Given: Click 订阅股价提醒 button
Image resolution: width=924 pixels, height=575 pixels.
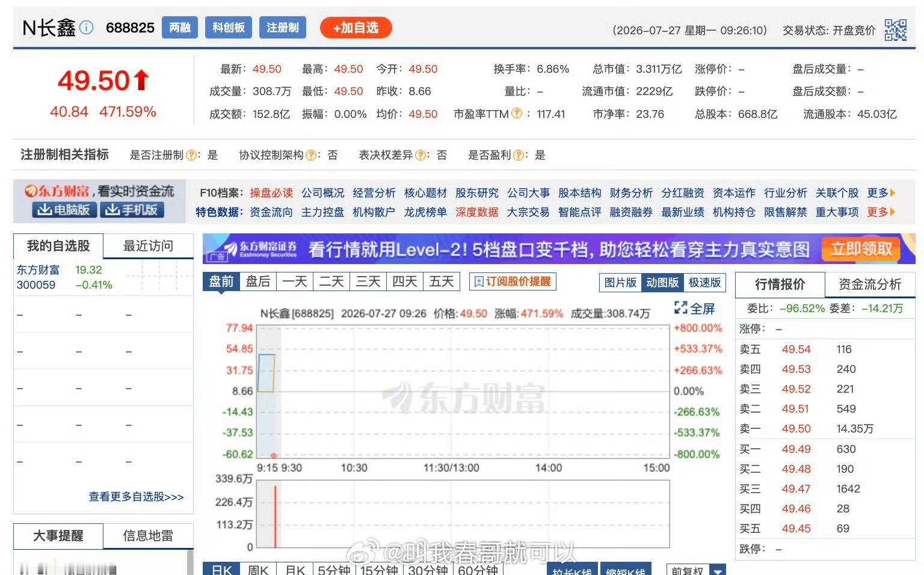Looking at the screenshot, I should (513, 281).
